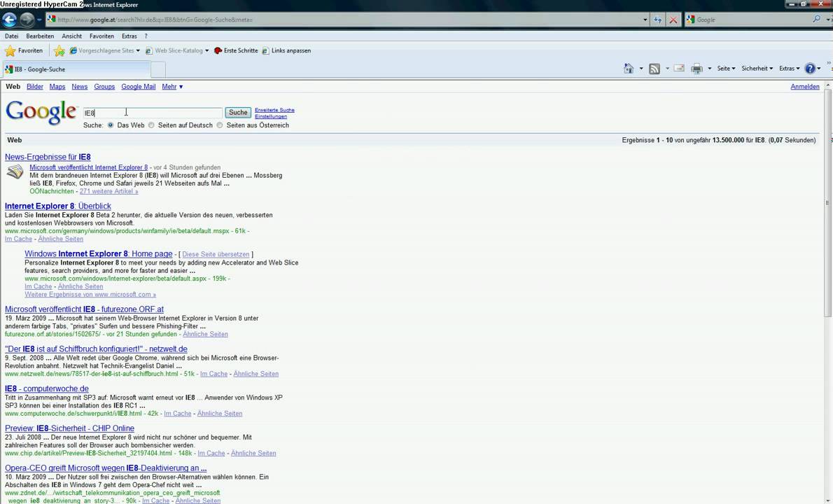This screenshot has height=504, width=833.
Task: Click the Google logo
Action: click(41, 113)
